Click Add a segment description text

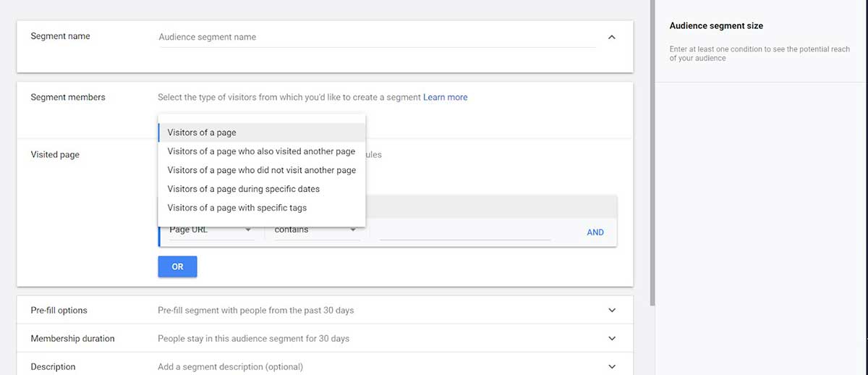point(230,367)
